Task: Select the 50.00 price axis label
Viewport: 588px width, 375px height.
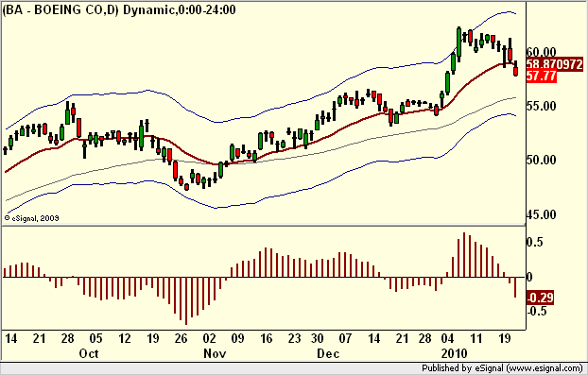Action: click(541, 160)
